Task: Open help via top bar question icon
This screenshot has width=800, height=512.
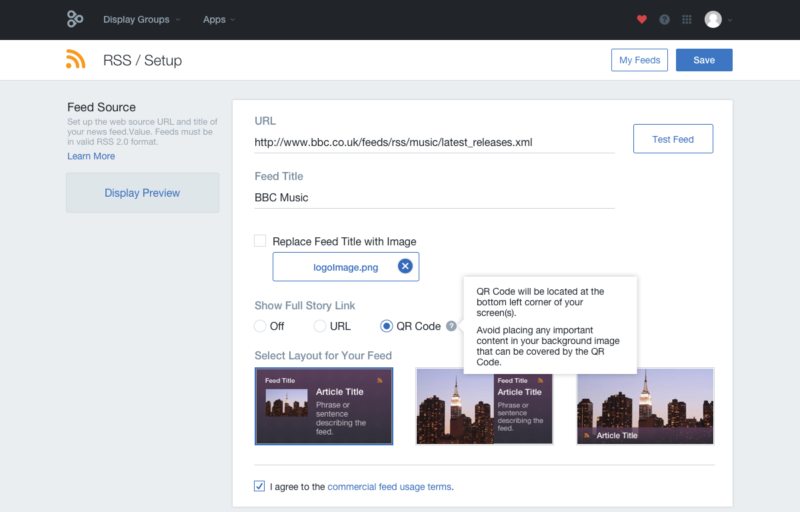Action: point(664,19)
